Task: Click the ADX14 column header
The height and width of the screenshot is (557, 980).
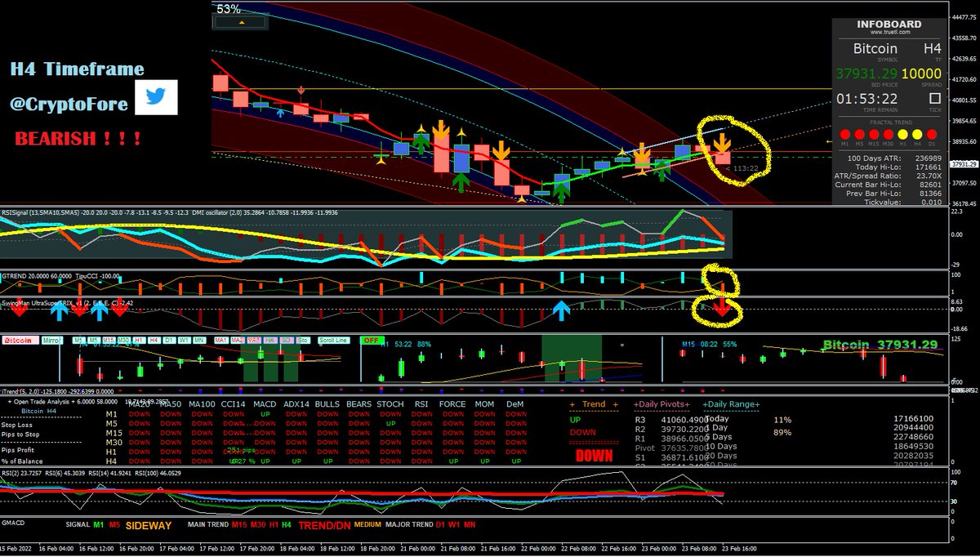Action: coord(296,403)
